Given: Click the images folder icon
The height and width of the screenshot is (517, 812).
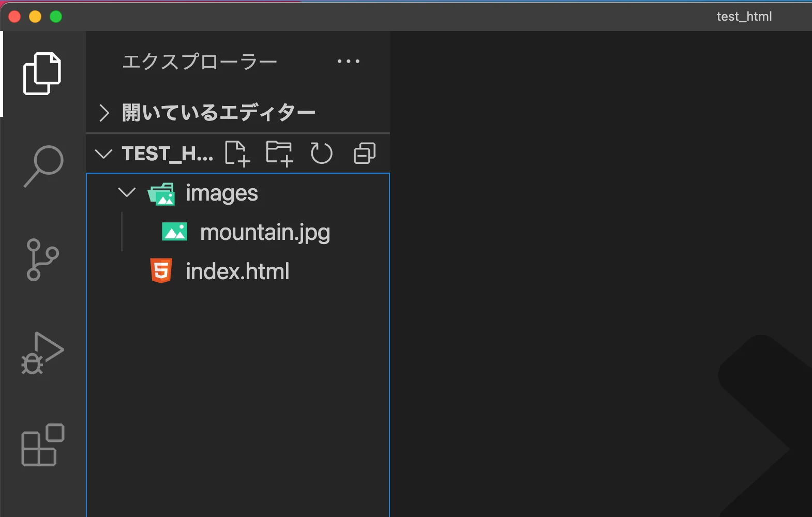Looking at the screenshot, I should tap(161, 194).
